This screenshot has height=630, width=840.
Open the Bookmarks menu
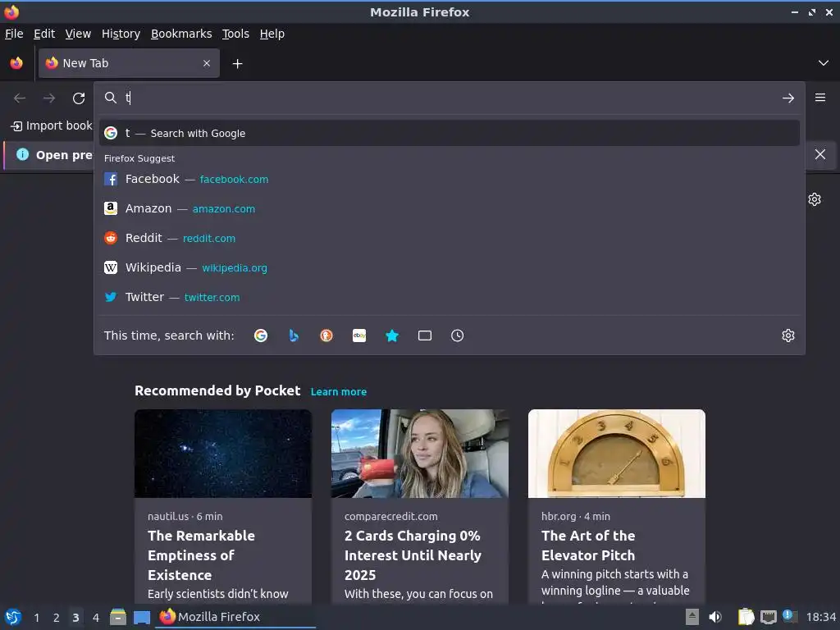coord(181,34)
